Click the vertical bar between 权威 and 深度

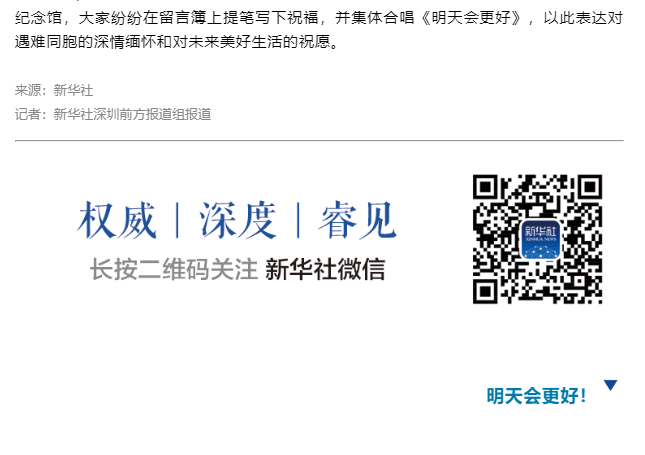[177, 220]
